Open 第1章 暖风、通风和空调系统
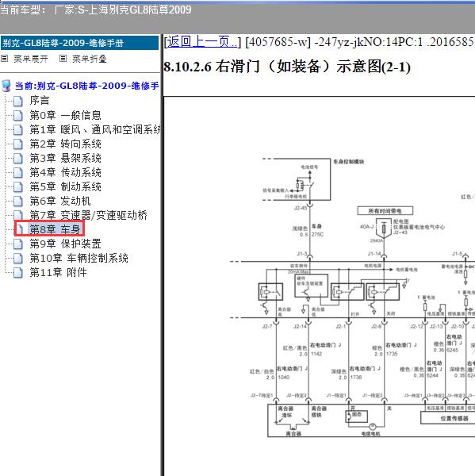The image size is (475, 476). click(x=95, y=129)
